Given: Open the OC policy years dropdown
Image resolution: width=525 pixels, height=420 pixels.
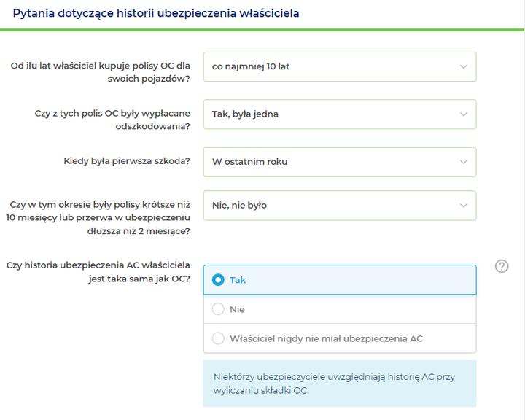Looking at the screenshot, I should [339, 66].
